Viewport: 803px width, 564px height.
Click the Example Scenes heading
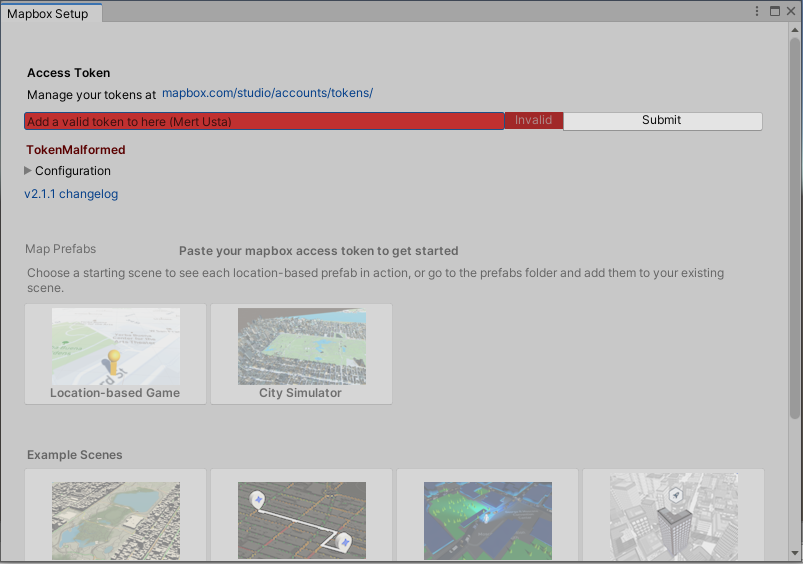tap(75, 455)
